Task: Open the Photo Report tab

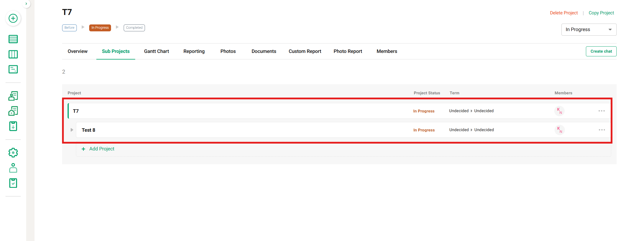Action: click(348, 51)
